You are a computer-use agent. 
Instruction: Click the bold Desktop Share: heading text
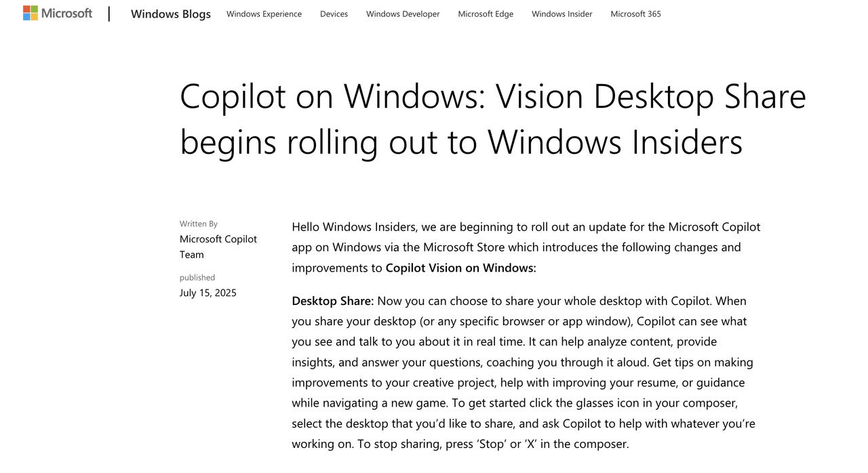point(333,301)
